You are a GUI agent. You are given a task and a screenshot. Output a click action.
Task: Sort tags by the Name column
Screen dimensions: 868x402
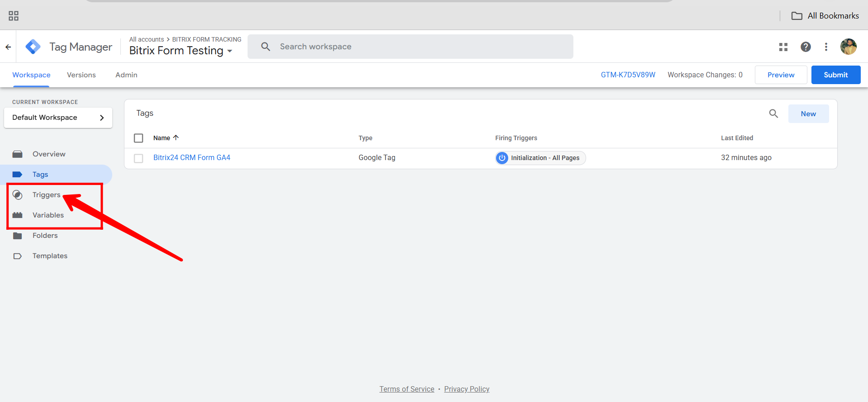[162, 138]
